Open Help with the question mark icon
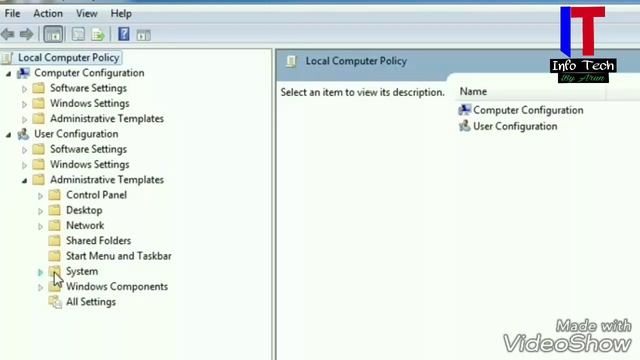The height and width of the screenshot is (360, 640). click(124, 34)
